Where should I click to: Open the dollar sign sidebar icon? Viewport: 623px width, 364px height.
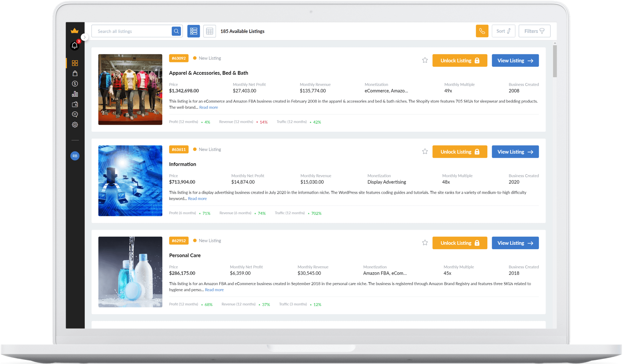pyautogui.click(x=75, y=84)
